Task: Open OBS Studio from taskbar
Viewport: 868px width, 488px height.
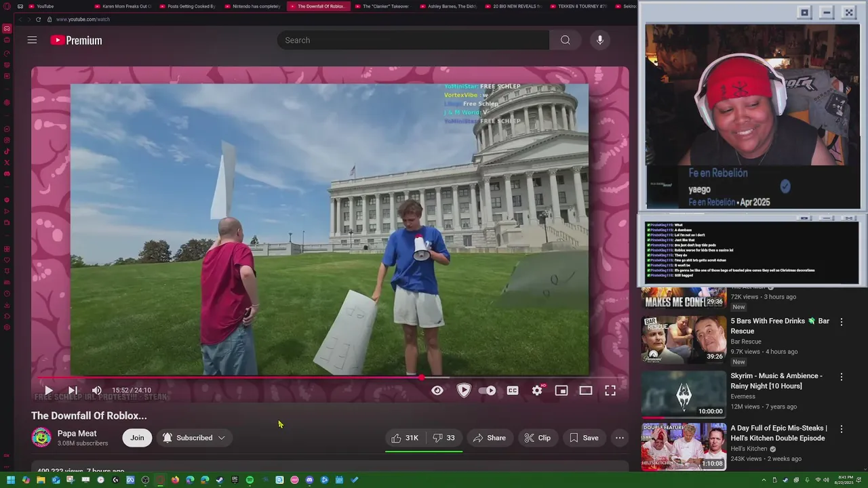Action: click(145, 480)
